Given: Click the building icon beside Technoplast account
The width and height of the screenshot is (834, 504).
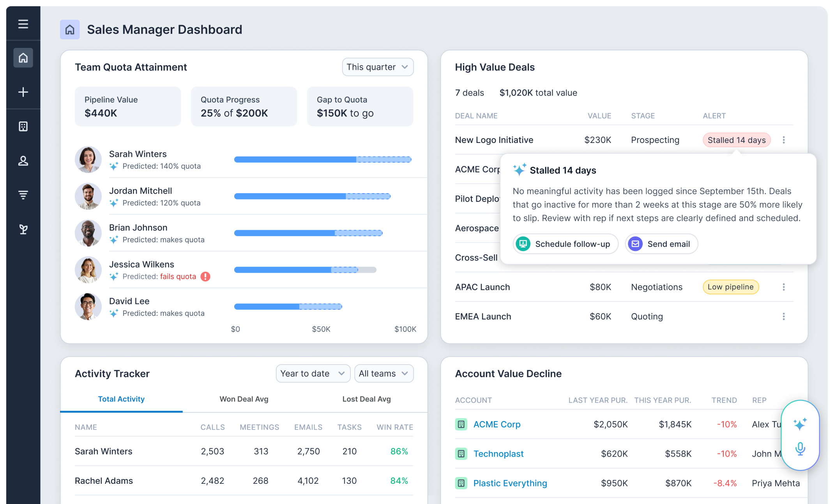Looking at the screenshot, I should [x=461, y=454].
